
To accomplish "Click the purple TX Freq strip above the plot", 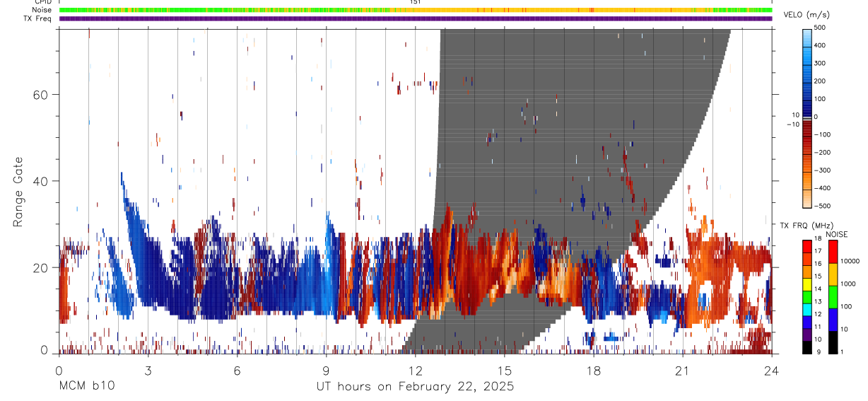I will tap(416, 18).
